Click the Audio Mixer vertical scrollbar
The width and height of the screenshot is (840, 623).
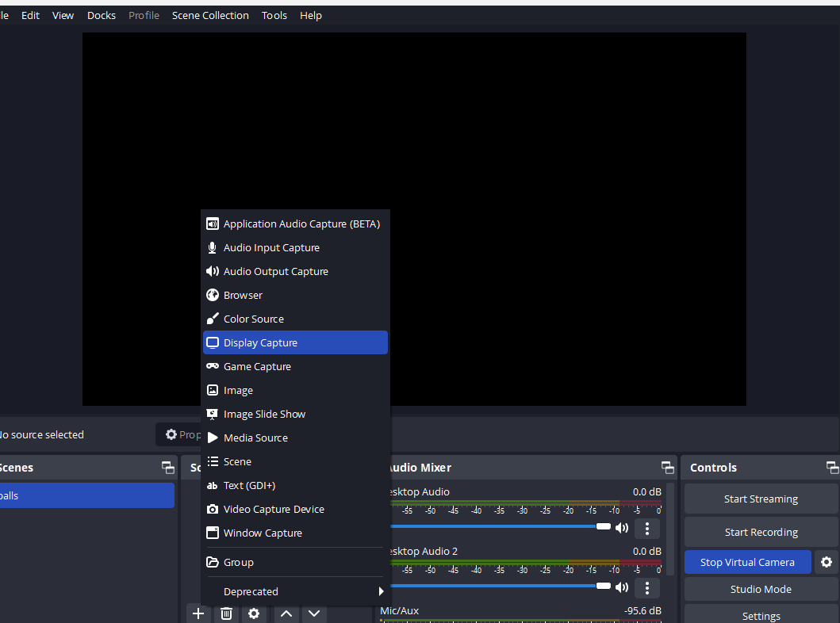(670, 529)
